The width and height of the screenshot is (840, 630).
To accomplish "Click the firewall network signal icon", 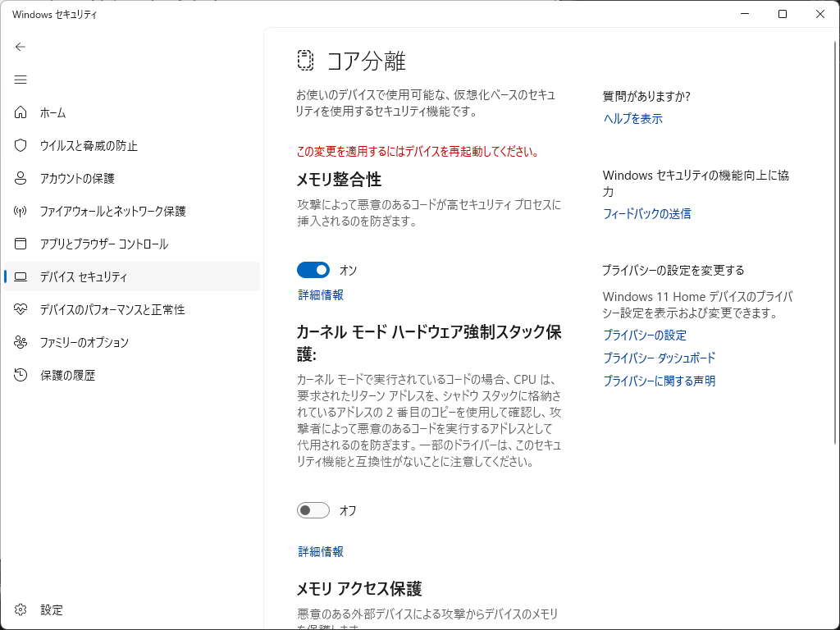I will 21,211.
